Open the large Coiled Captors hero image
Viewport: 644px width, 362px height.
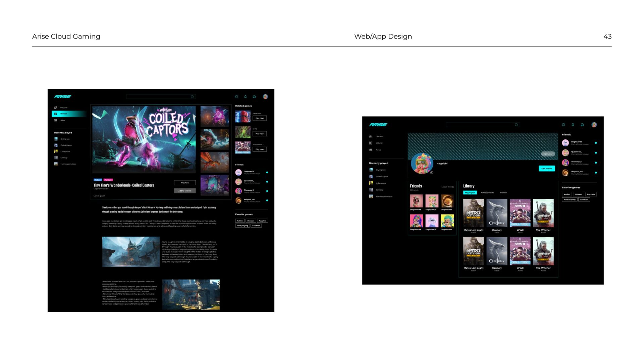click(144, 139)
